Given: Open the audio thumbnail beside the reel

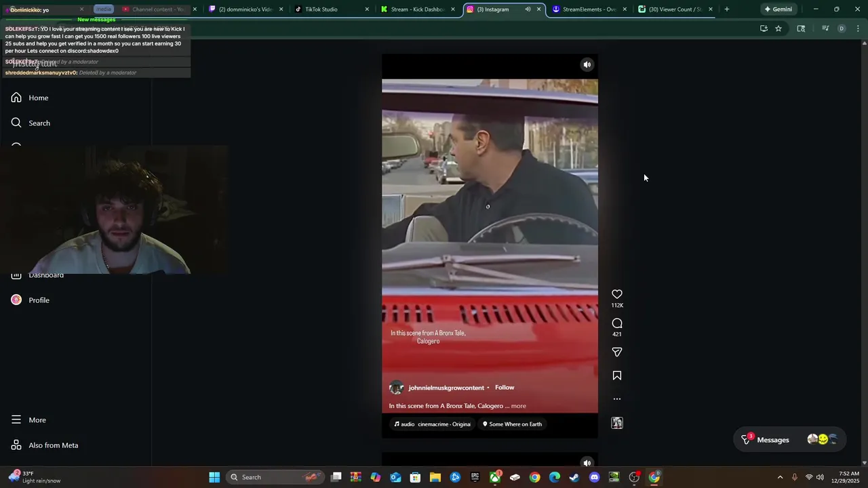Looking at the screenshot, I should (x=617, y=423).
